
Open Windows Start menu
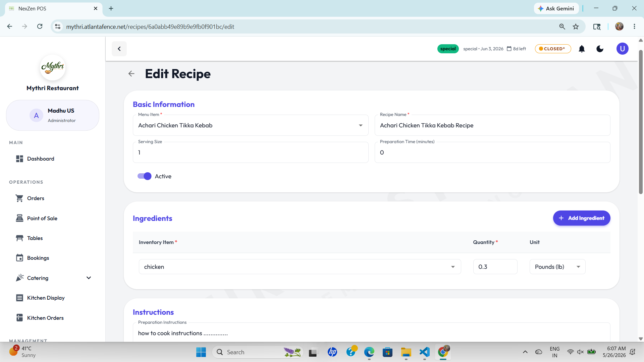(201, 352)
